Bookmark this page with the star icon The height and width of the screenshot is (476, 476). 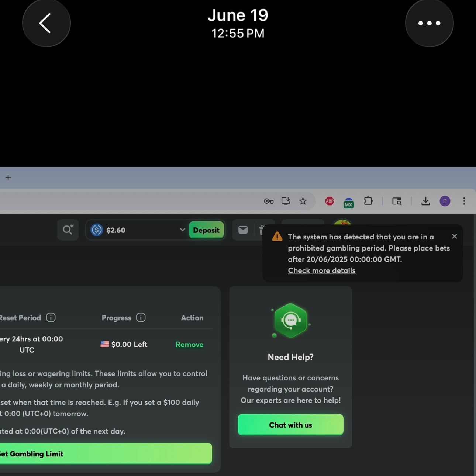pyautogui.click(x=303, y=201)
